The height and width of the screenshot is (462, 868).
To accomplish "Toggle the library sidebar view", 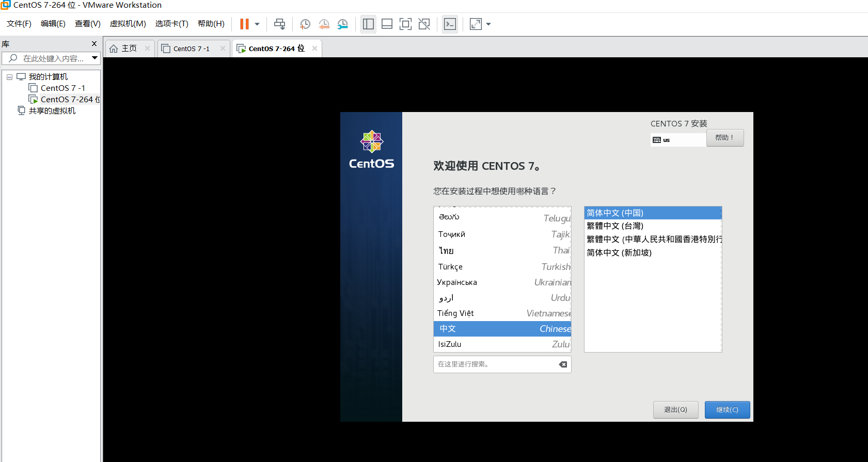I will tap(368, 24).
